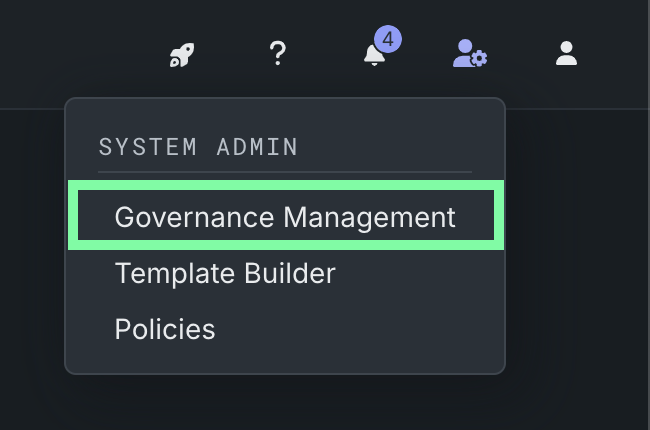Click the SYSTEM ADMIN menu header
This screenshot has width=650, height=430.
tap(198, 147)
